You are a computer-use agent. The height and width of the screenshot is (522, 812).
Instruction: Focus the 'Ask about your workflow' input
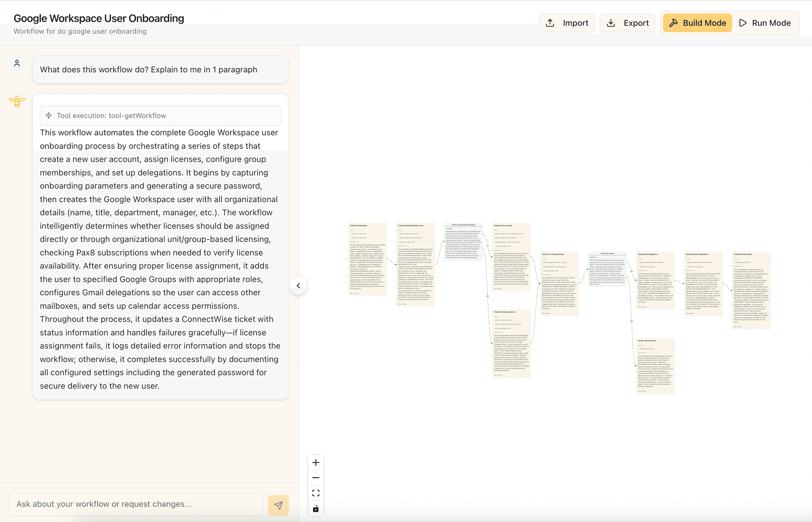136,504
